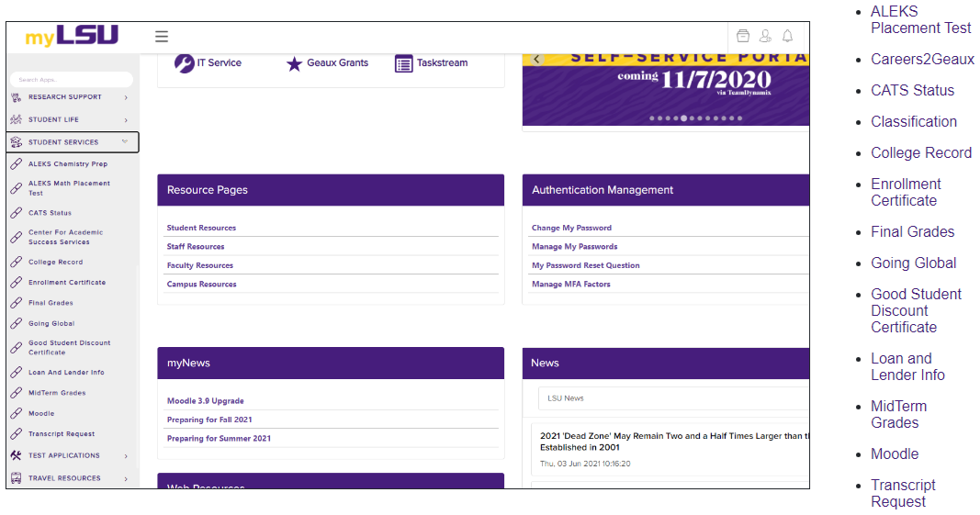Open the user profile icon
980x515 pixels.
coord(765,36)
